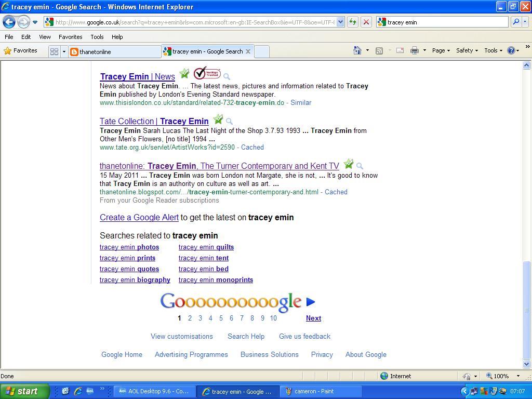Close the tracey emin Google Search tab
The image size is (532, 399).
pos(248,51)
